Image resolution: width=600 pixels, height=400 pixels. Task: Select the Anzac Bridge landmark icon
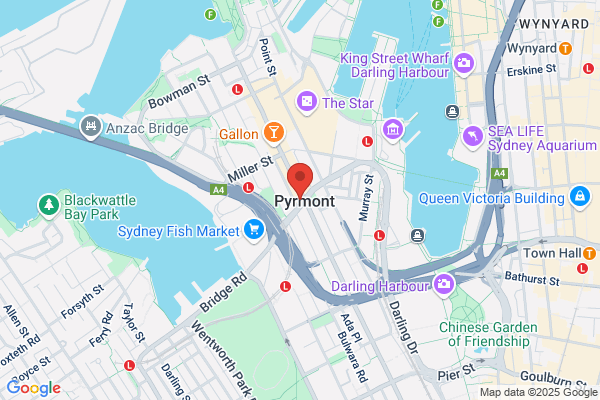pyautogui.click(x=91, y=126)
